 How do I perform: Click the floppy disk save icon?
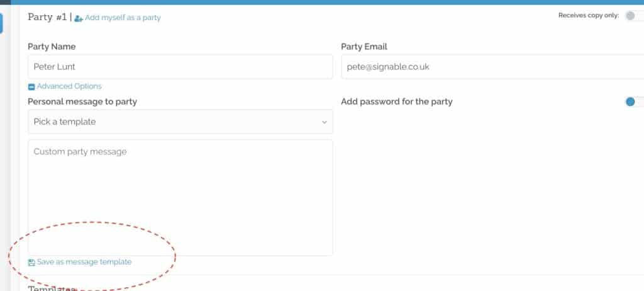[31, 262]
